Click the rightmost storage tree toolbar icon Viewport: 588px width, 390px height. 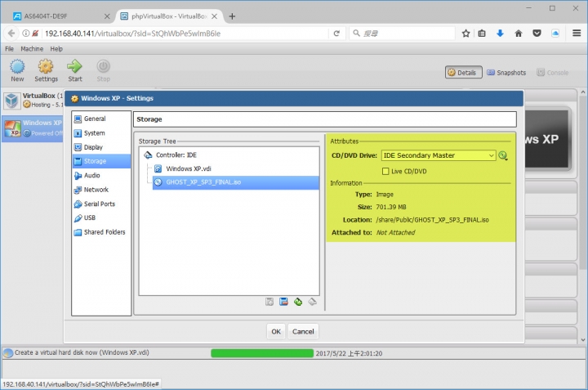[312, 302]
